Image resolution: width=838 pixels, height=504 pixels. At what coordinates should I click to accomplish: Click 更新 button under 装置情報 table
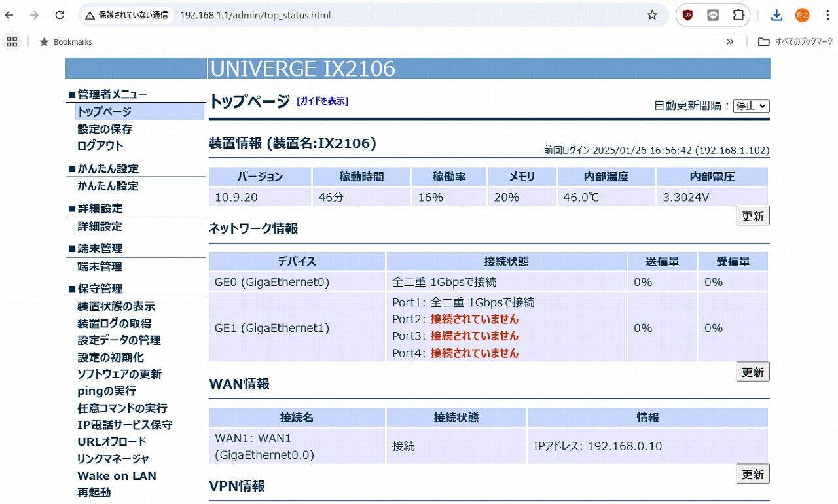point(753,216)
